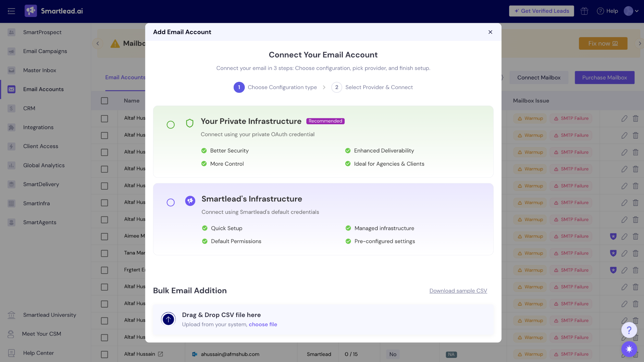Click the hamburger menu icon
Viewport: 644px width, 362px height.
(x=11, y=11)
